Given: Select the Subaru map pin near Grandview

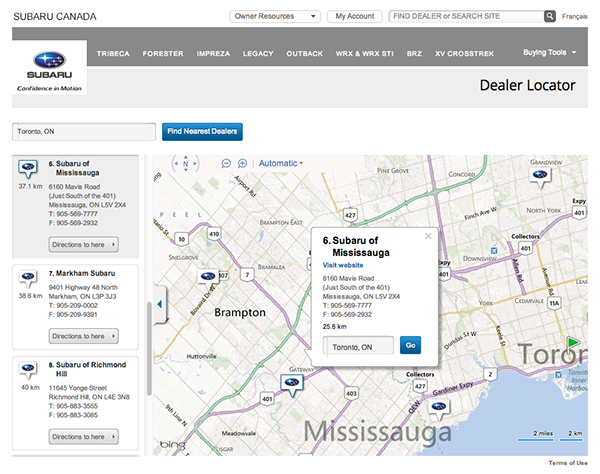Looking at the screenshot, I should point(540,177).
